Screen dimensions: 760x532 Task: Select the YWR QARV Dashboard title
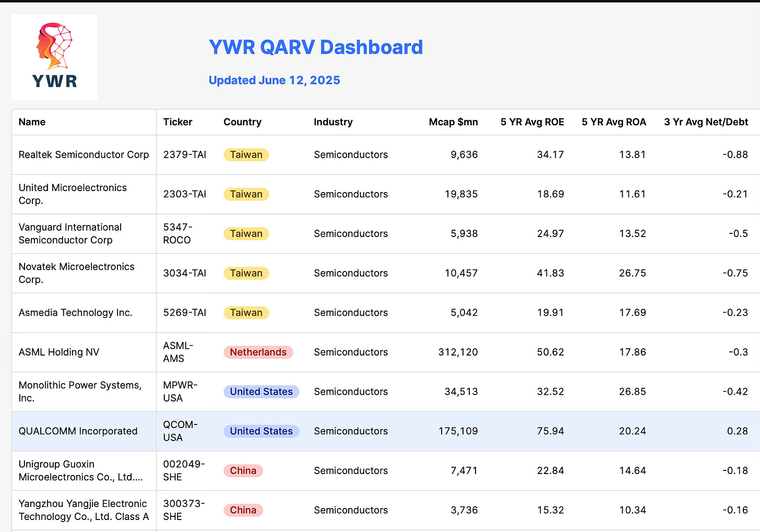click(316, 47)
